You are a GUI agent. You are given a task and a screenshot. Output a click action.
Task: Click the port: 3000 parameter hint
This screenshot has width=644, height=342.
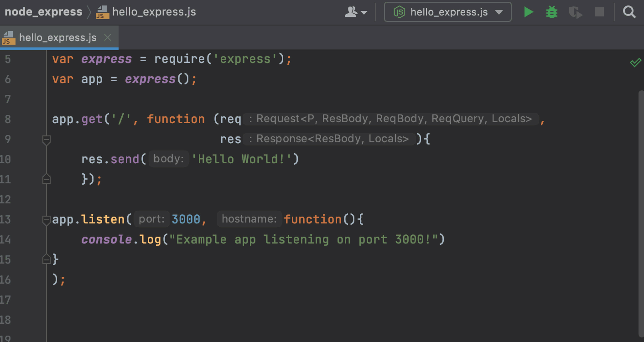click(x=151, y=219)
